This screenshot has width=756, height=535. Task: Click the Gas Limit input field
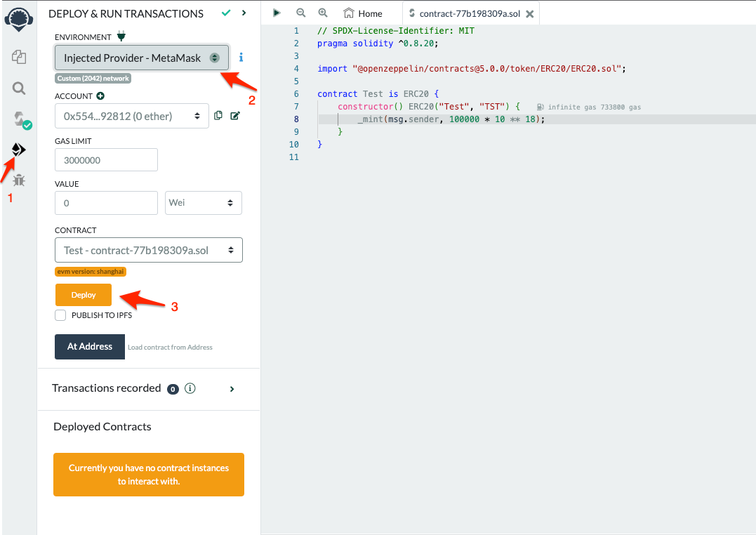(106, 160)
